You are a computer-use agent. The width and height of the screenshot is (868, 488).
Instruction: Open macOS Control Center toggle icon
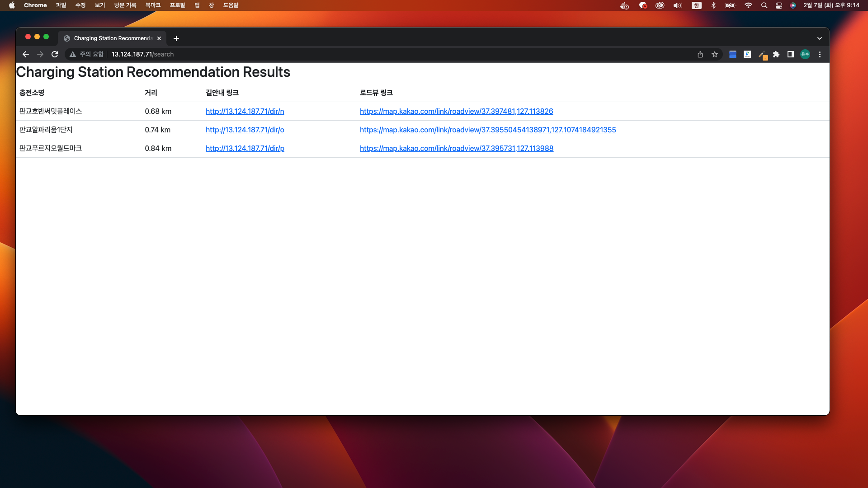coord(778,5)
